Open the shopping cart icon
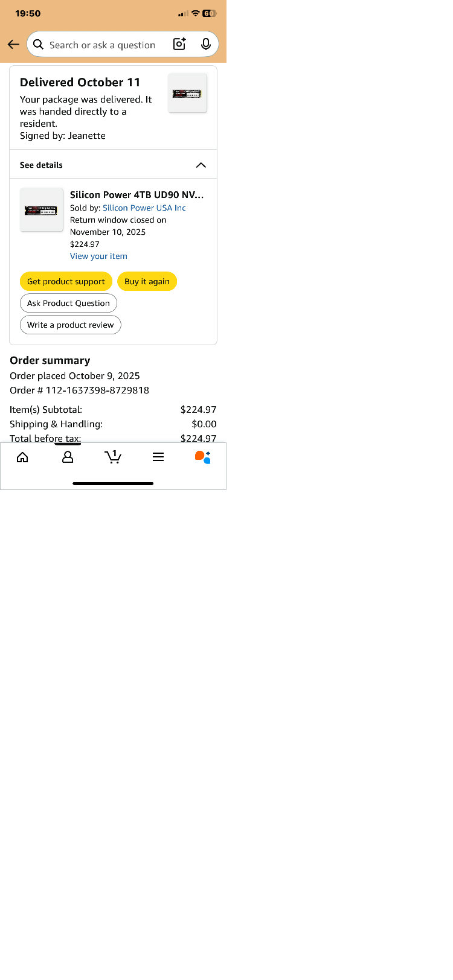The height and width of the screenshot is (980, 453). [113, 457]
